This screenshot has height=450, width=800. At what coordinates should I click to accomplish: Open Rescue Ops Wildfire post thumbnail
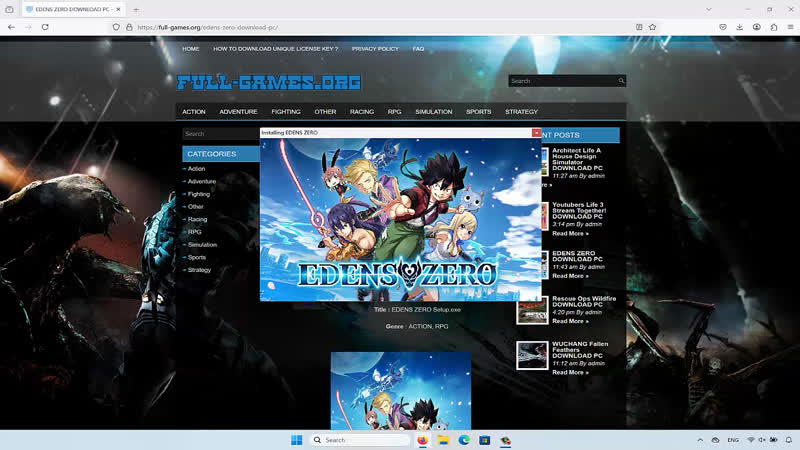(x=532, y=310)
